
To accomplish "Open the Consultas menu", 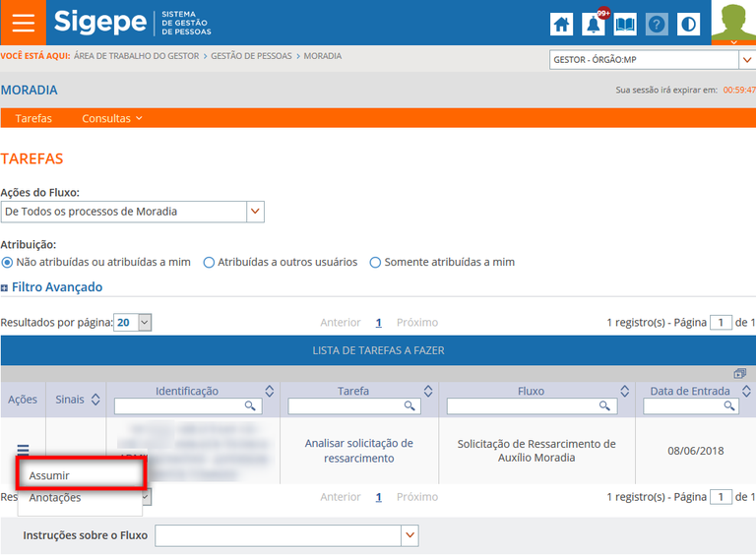I will (x=111, y=118).
